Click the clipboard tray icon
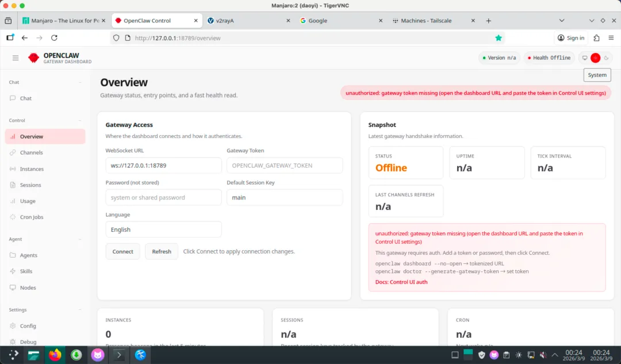The height and width of the screenshot is (364, 621). click(506, 355)
